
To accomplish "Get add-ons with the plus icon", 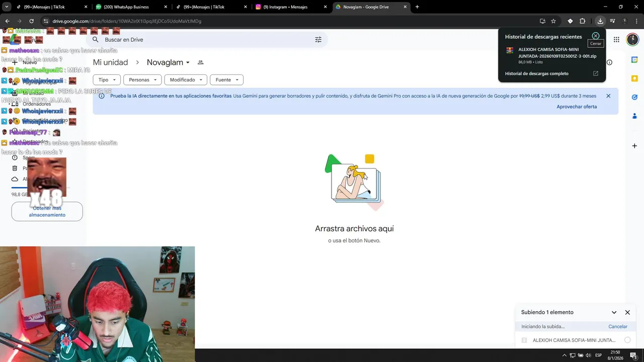I will tap(634, 146).
